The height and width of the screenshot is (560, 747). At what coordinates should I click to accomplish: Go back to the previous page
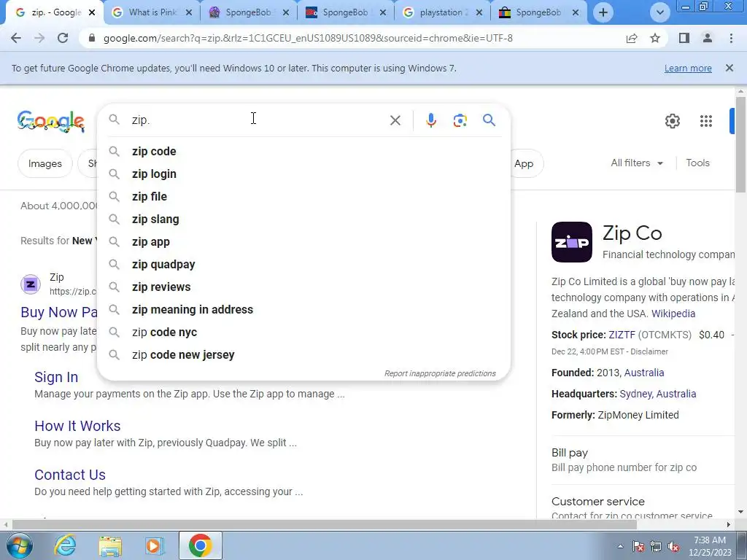16,38
